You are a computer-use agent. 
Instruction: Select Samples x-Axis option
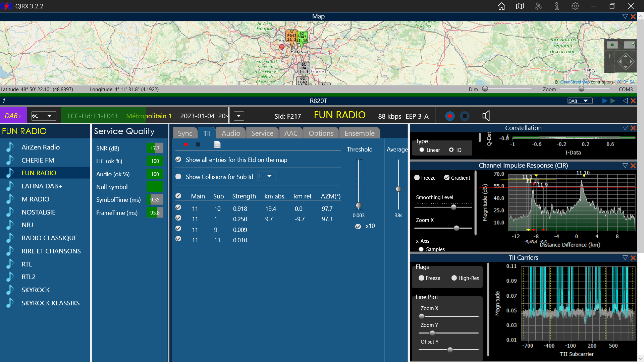[x=421, y=249]
